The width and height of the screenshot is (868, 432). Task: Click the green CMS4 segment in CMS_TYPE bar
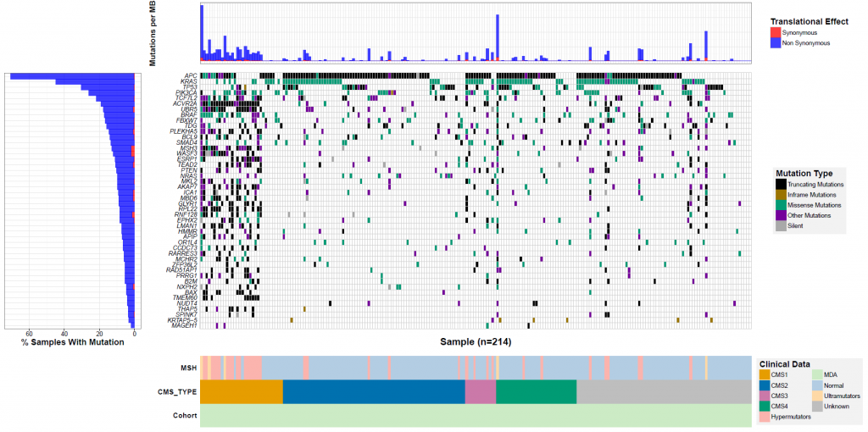[536, 391]
